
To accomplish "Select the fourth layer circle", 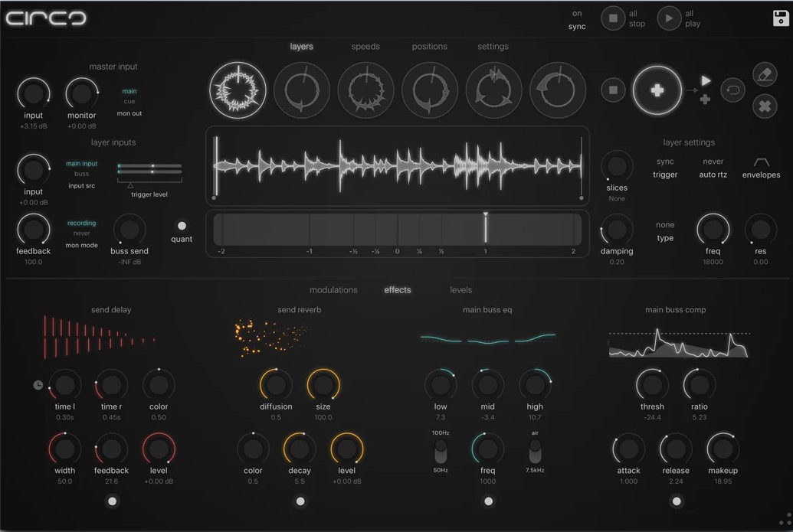I will (430, 90).
